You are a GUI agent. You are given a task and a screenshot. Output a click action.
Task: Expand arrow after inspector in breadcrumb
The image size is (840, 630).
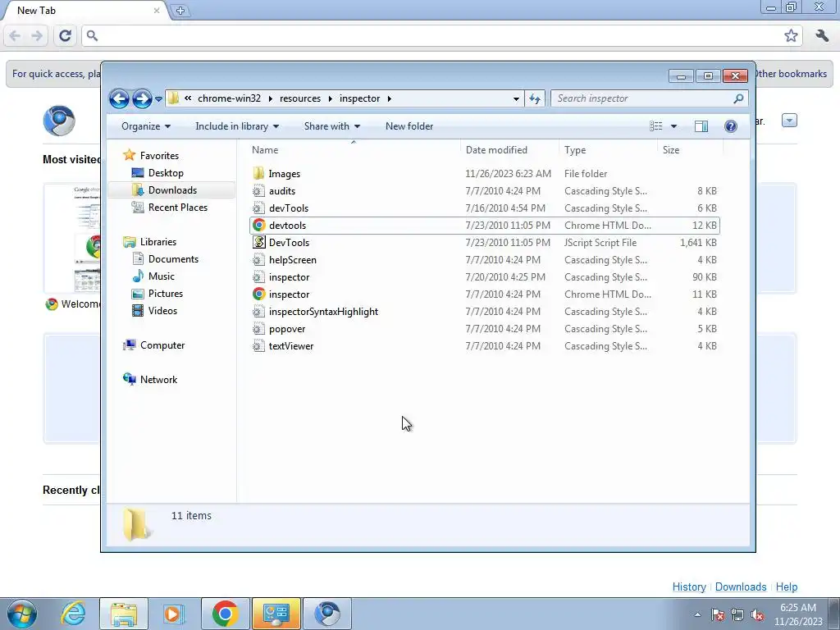390,98
